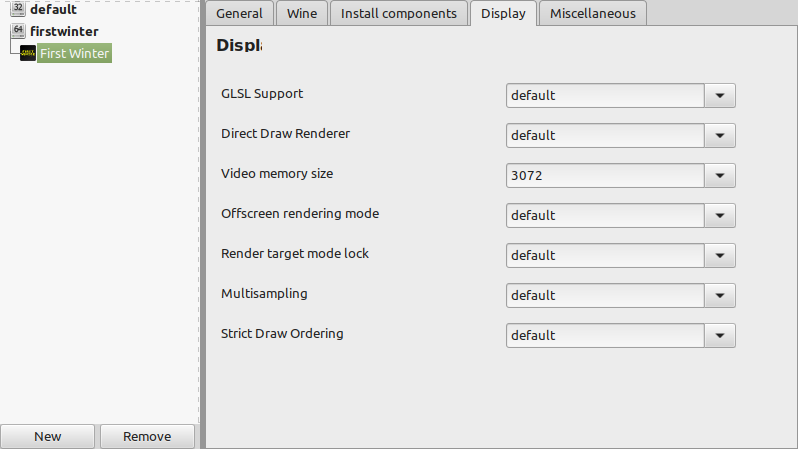Viewport: 798px width, 449px height.
Task: Select the First Winter tree entry
Action: point(74,53)
